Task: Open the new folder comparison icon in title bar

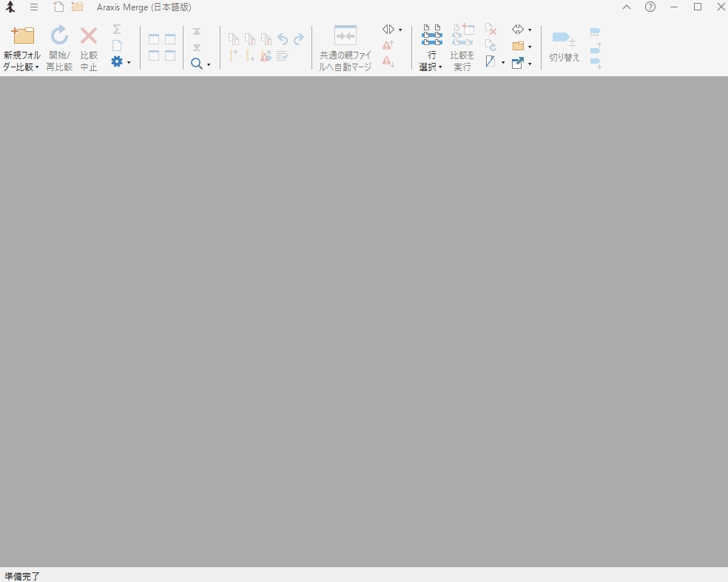Action: tap(77, 7)
